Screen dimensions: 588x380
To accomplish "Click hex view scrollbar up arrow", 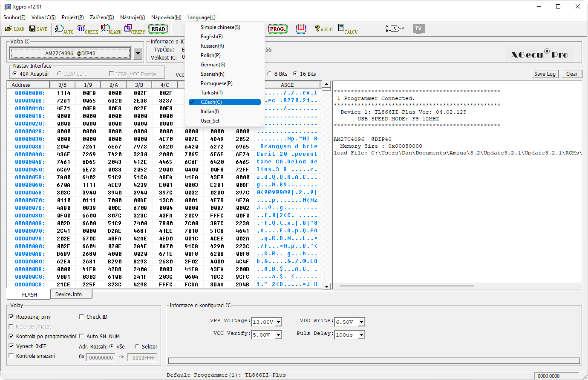I will click(327, 84).
